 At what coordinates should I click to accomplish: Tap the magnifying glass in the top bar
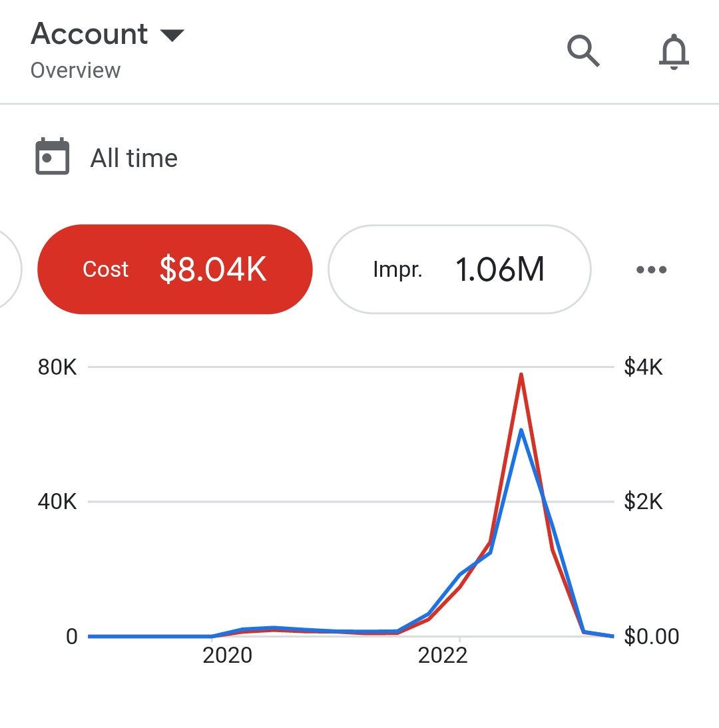pos(583,51)
